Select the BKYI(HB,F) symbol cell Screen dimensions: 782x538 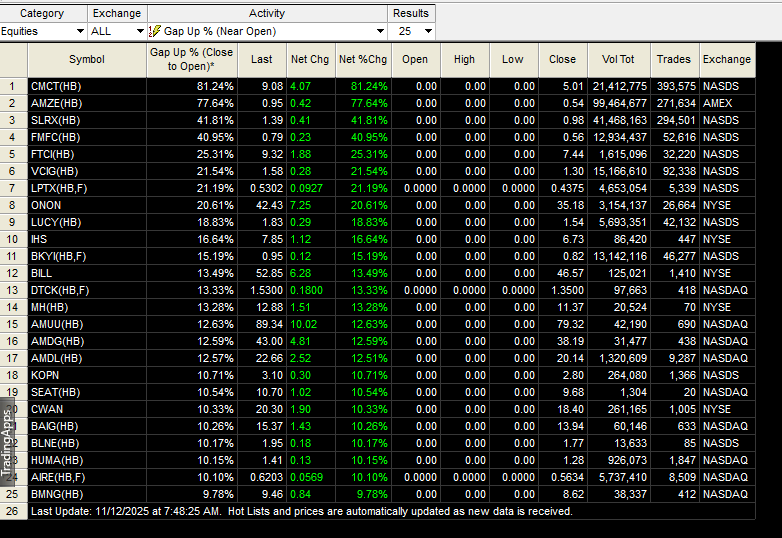(87, 256)
